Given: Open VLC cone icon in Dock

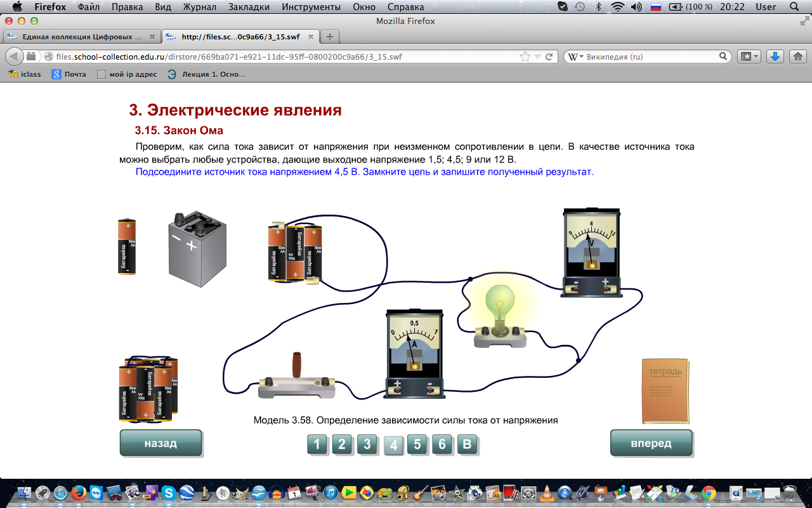Looking at the screenshot, I should click(x=547, y=493).
